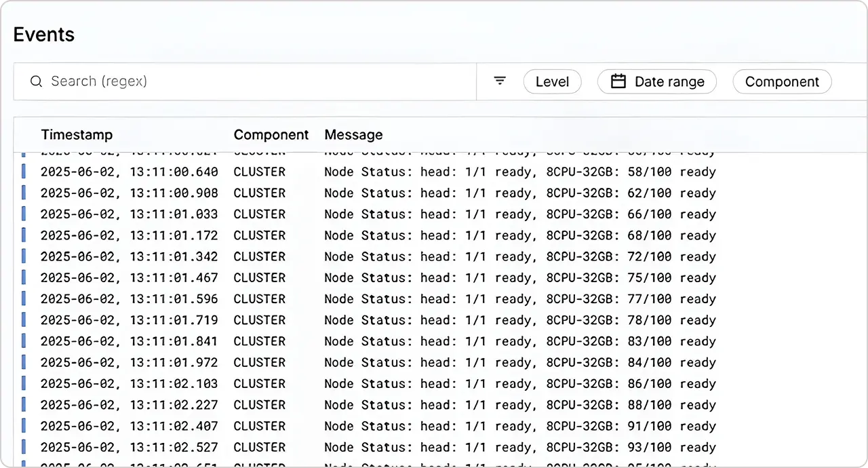
Task: Sort the table by Component column
Action: tap(271, 134)
